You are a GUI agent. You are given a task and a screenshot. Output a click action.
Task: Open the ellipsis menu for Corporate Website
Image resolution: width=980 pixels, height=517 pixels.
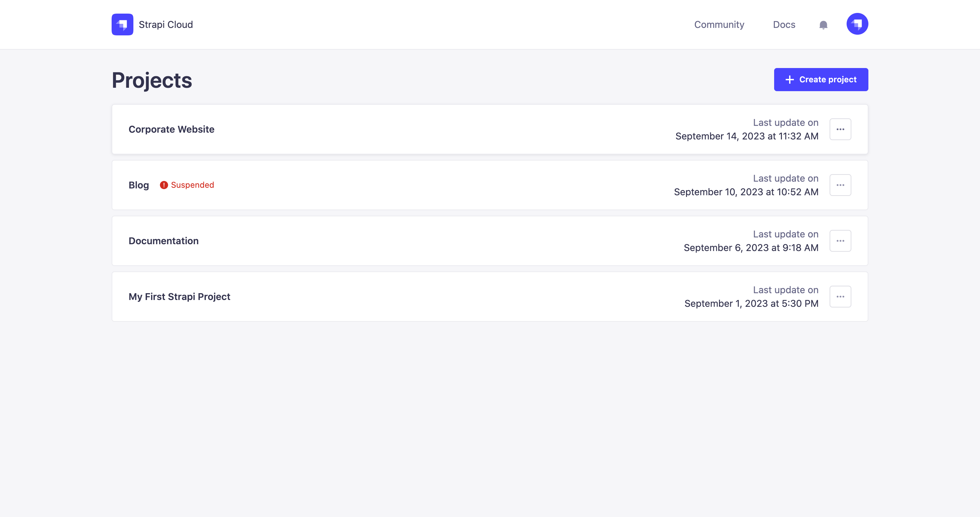click(840, 129)
